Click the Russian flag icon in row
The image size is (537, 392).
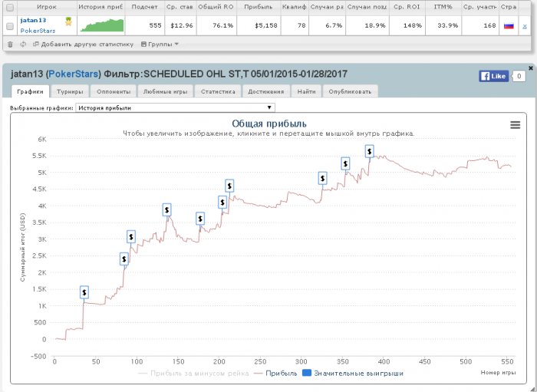(509, 25)
